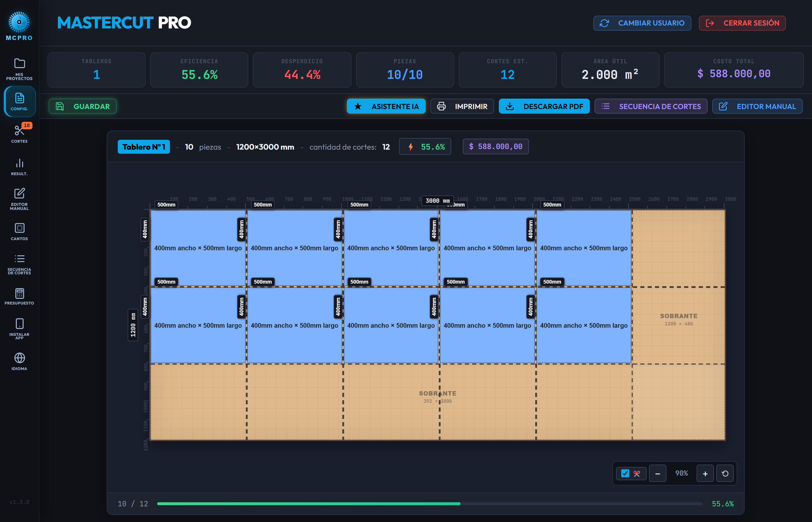Image resolution: width=812 pixels, height=522 pixels.
Task: Click Cambiar Usuario button
Action: pos(642,23)
